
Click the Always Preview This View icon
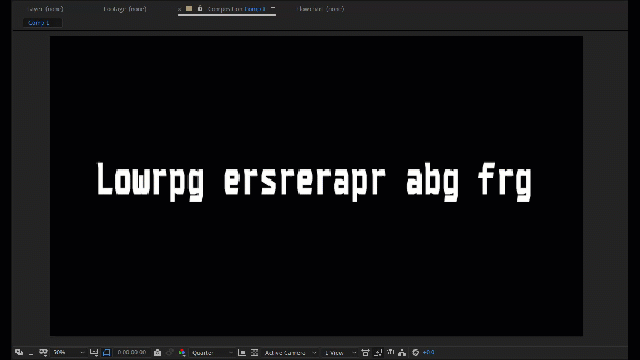[19, 352]
